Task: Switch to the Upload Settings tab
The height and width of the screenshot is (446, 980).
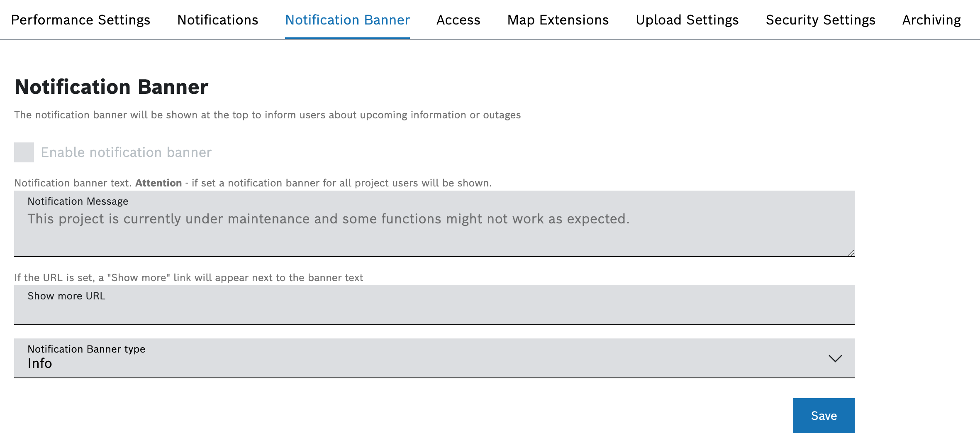Action: point(687,20)
